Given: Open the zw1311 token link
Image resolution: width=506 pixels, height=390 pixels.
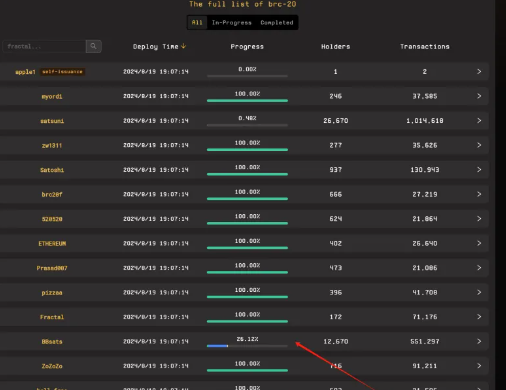Looking at the screenshot, I should (52, 145).
